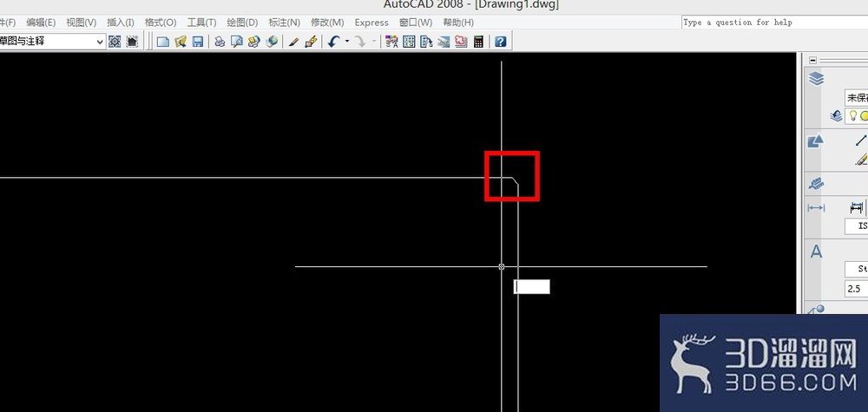Open the 插入(I) menu

[120, 23]
